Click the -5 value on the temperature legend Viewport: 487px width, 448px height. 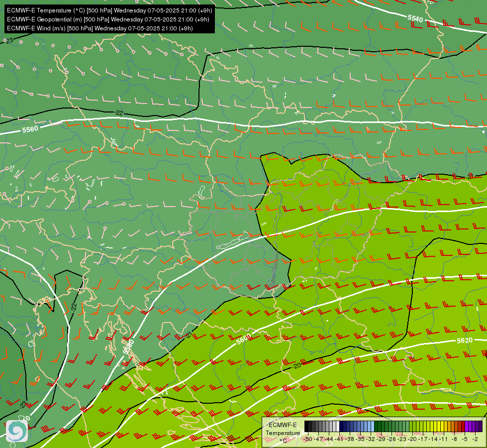pos(465,439)
